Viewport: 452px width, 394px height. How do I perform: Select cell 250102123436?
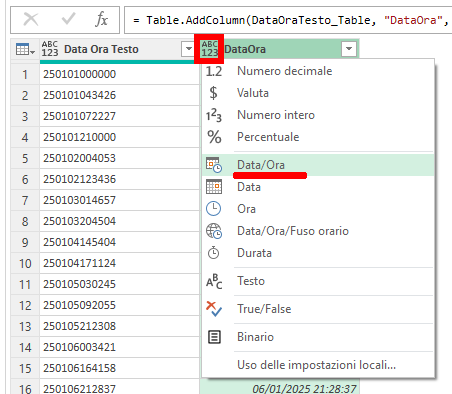tap(119, 179)
